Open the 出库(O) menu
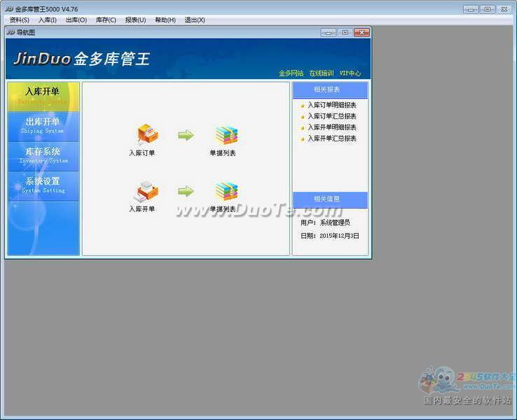 [x=76, y=20]
